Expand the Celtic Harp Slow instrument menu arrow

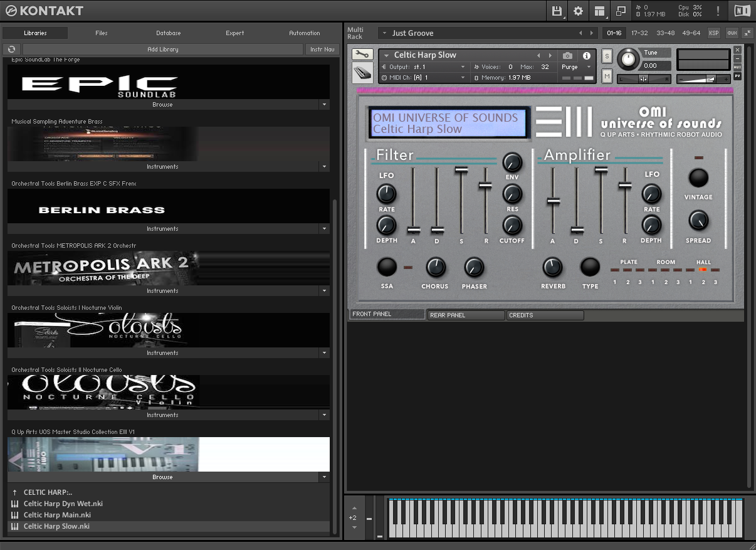387,56
